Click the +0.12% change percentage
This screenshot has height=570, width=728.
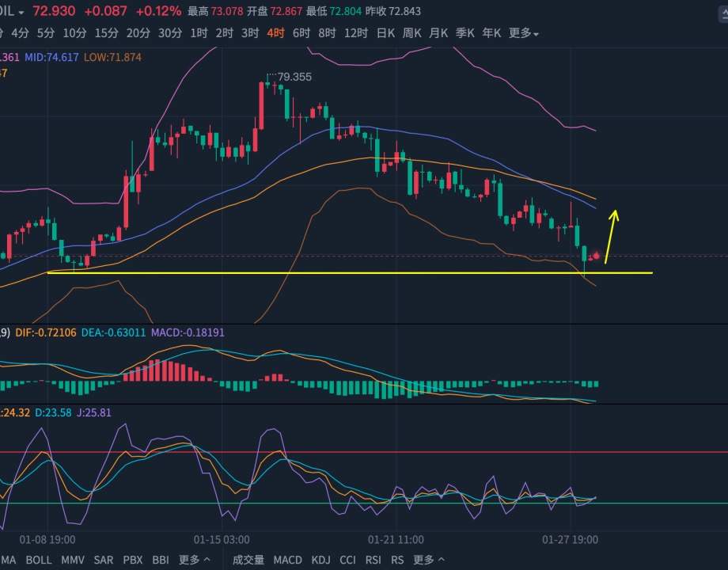click(x=158, y=11)
